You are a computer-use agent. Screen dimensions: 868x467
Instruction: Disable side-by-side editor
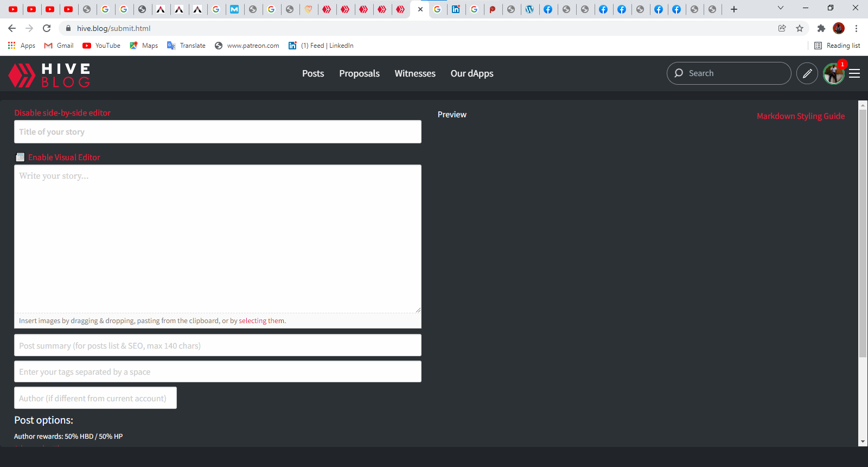(62, 113)
